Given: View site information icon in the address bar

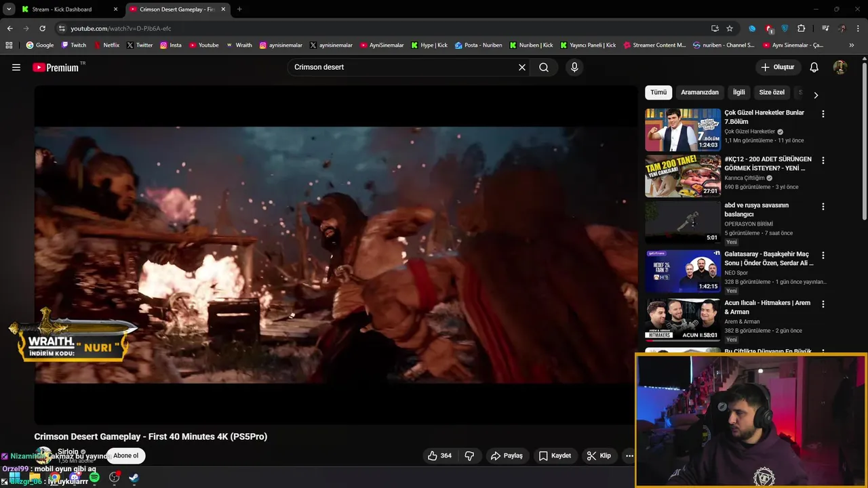Looking at the screenshot, I should click(x=62, y=28).
